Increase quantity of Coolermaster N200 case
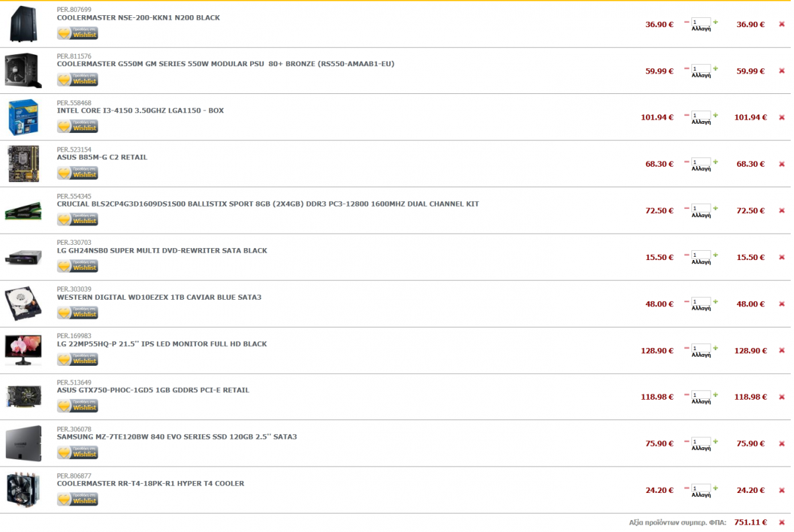794x532 pixels. click(x=715, y=22)
